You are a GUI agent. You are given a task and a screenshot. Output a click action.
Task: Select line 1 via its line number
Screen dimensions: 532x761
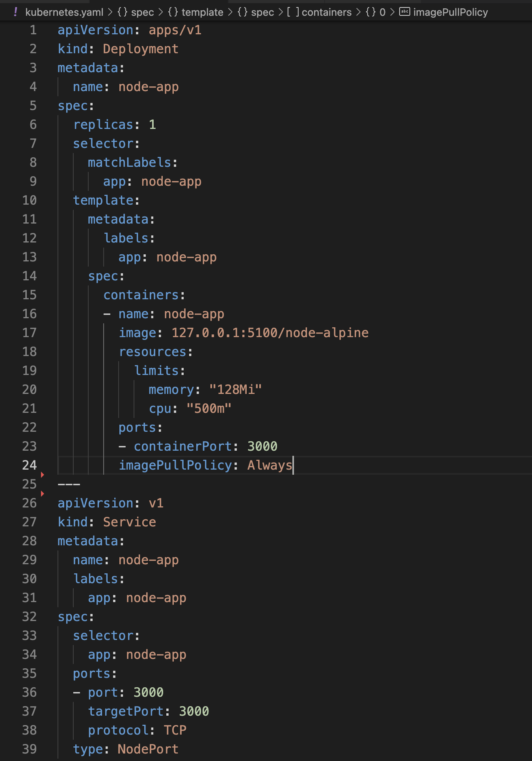pos(33,30)
